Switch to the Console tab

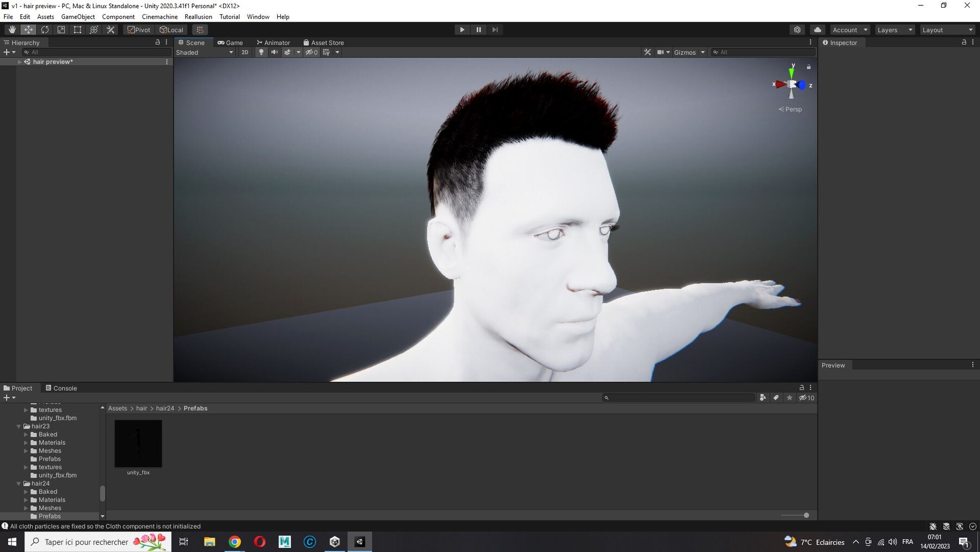click(x=61, y=388)
